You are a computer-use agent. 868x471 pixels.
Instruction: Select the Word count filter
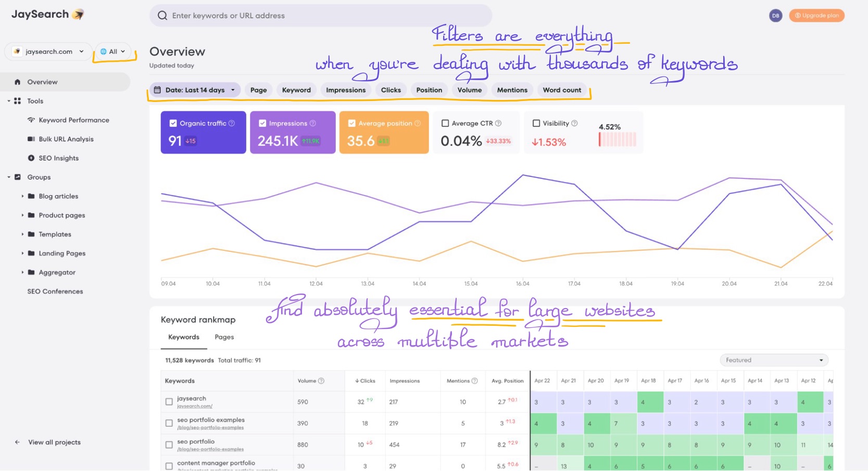click(x=561, y=90)
